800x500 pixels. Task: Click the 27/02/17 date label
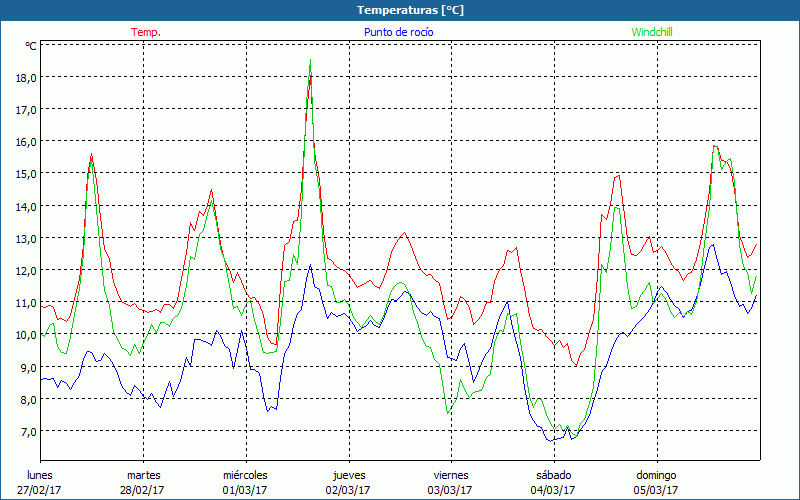point(41,489)
